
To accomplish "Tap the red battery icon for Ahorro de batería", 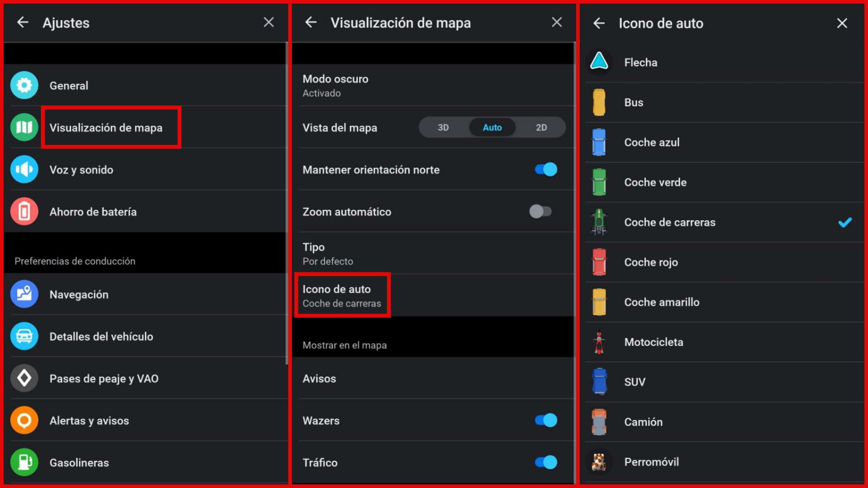I will tap(24, 211).
